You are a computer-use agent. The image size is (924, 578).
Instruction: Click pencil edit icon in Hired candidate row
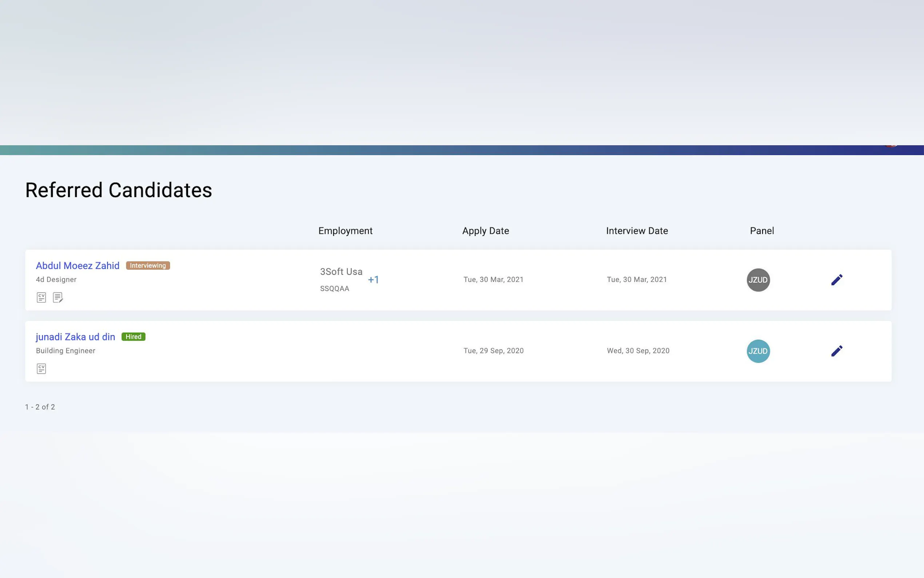(837, 351)
